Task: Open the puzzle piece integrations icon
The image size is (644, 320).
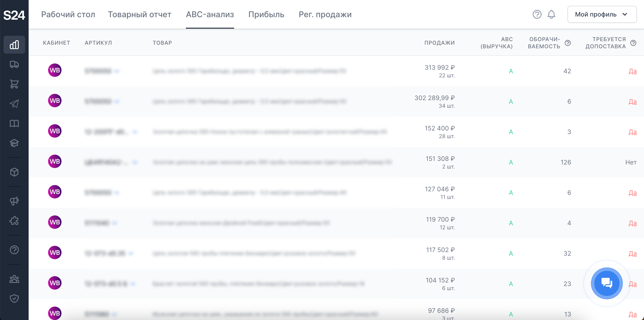Action: tap(14, 221)
